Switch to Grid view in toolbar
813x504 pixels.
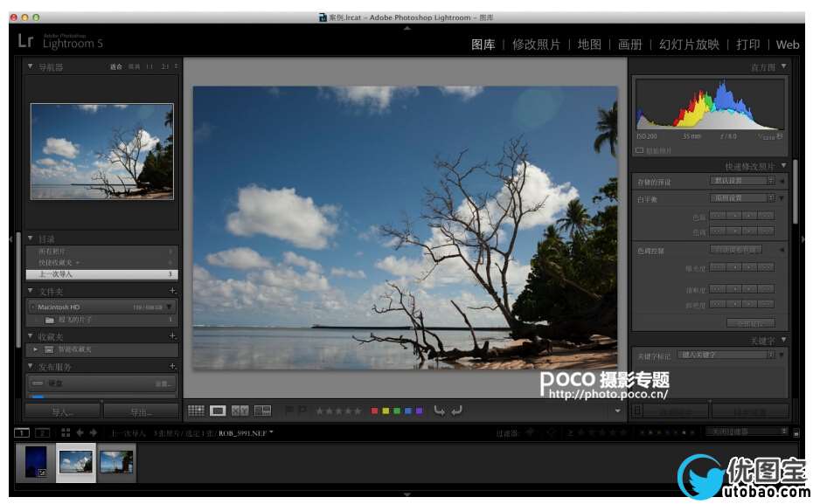tap(196, 411)
